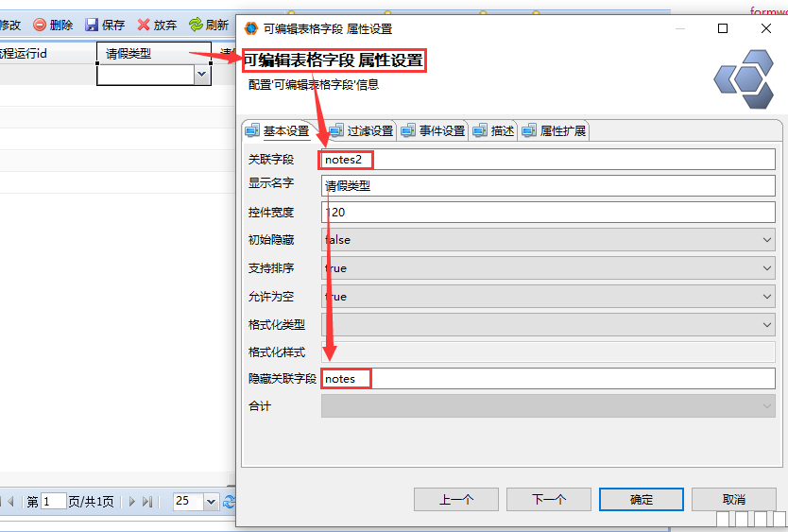Jump to last page in pager
The height and width of the screenshot is (532, 788).
point(148,502)
